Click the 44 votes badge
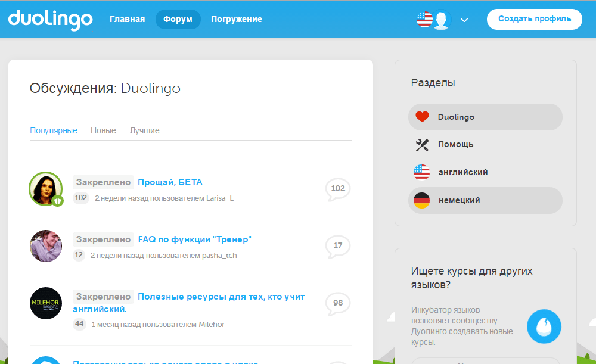596x364 pixels. tap(79, 324)
